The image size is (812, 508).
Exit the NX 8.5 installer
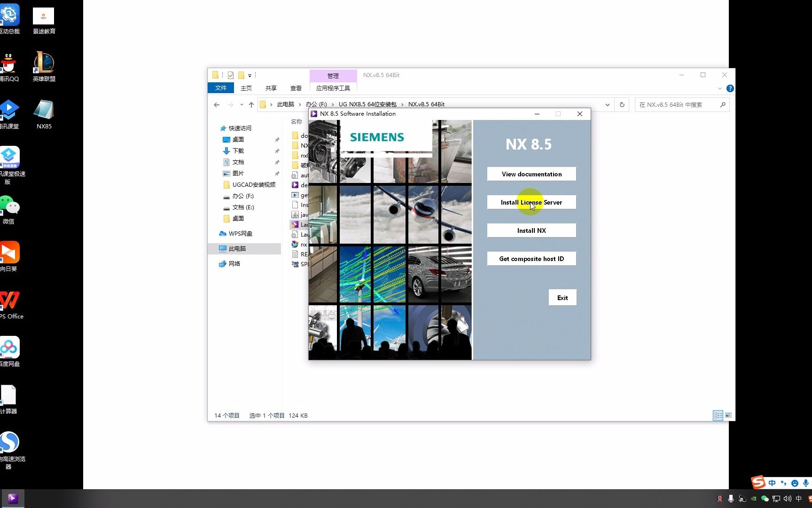coord(562,298)
